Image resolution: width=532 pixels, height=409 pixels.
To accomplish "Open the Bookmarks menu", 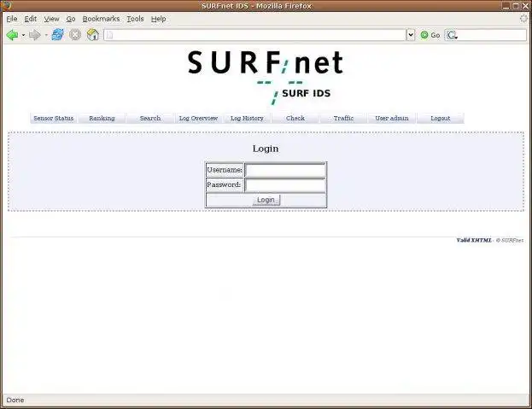I will (101, 19).
